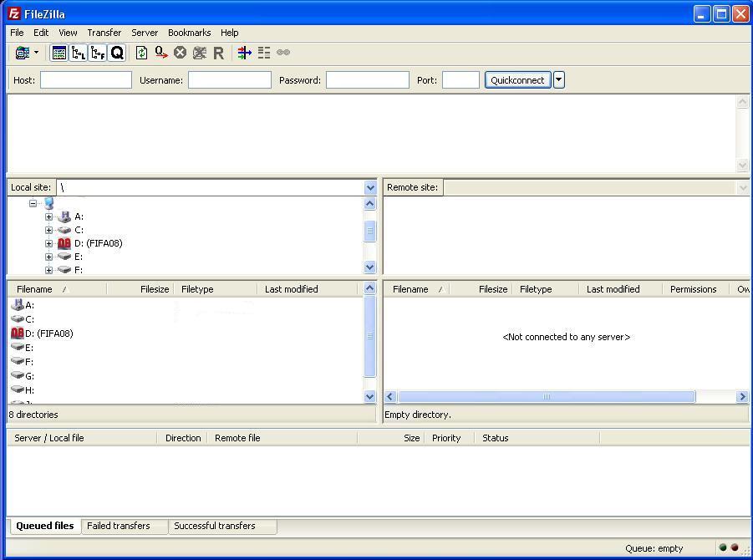Sort local list by Last modified column
Image resolution: width=753 pixels, height=560 pixels.
click(308, 289)
